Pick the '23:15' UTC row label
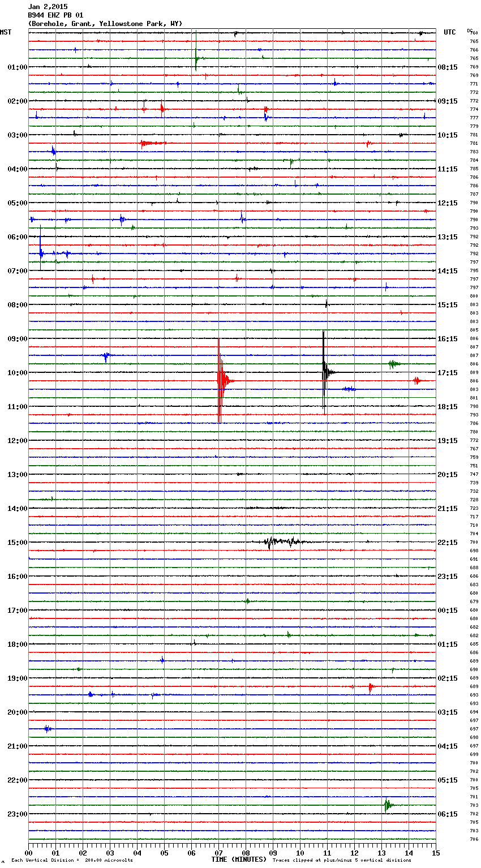 point(448,577)
